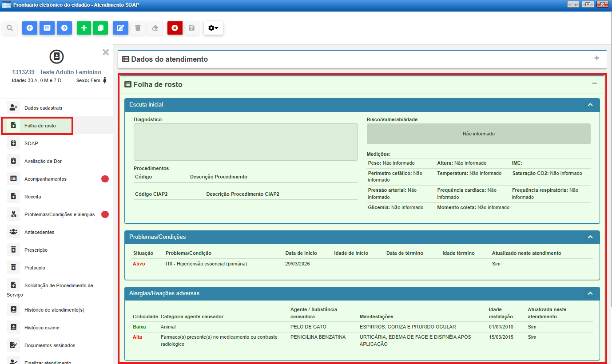Viewport: 612px width, 364px height.
Task: Click the blue right arrow next button
Action: click(64, 28)
